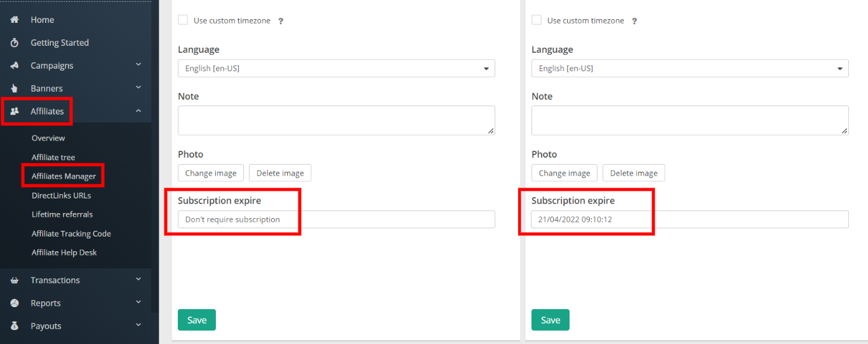
Task: Open the left Language dropdown
Action: coord(337,68)
